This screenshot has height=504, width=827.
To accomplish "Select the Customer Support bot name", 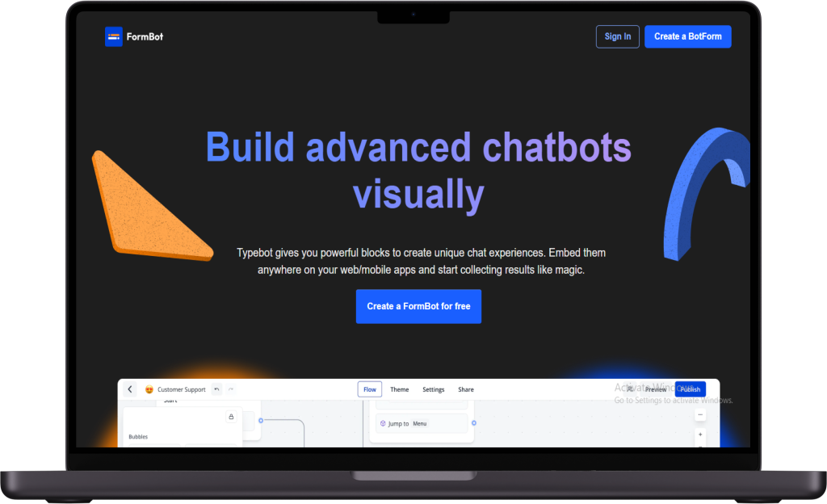I will [x=182, y=389].
